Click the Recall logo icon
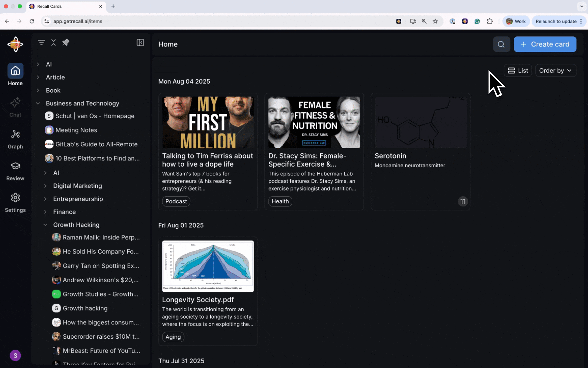 point(15,44)
